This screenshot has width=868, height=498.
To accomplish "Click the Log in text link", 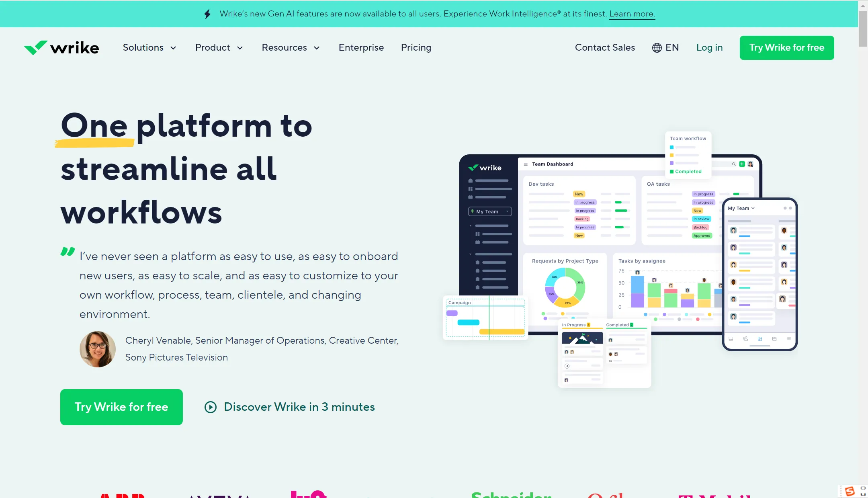I will pos(709,48).
